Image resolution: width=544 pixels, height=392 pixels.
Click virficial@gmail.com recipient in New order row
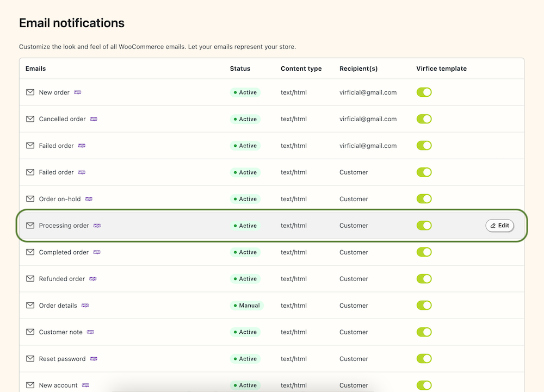click(368, 92)
